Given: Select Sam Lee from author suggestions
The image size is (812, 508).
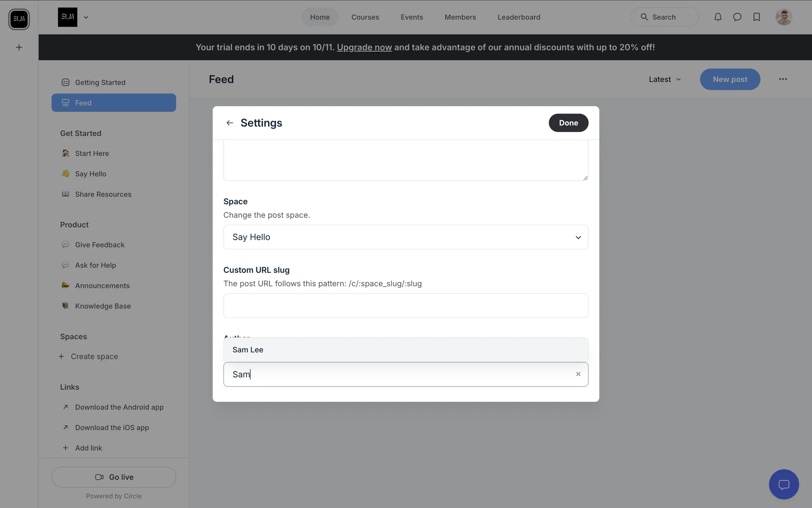Looking at the screenshot, I should [406, 350].
